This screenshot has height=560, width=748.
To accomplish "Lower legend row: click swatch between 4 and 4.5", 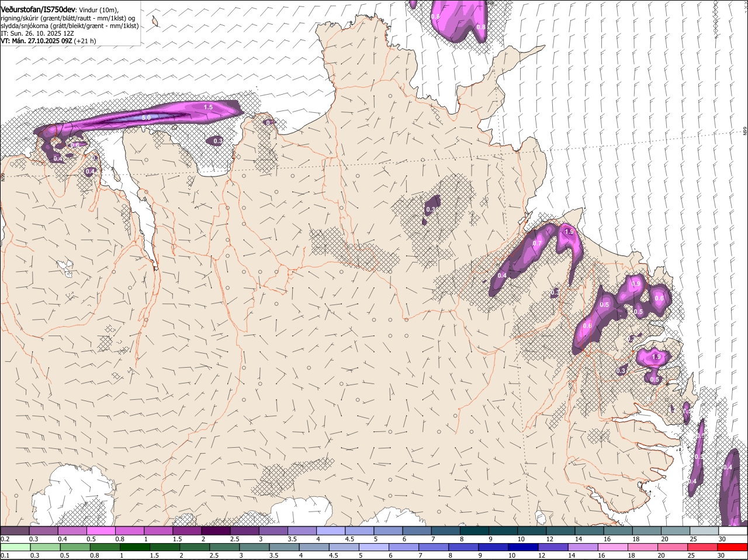I will click(x=315, y=547).
